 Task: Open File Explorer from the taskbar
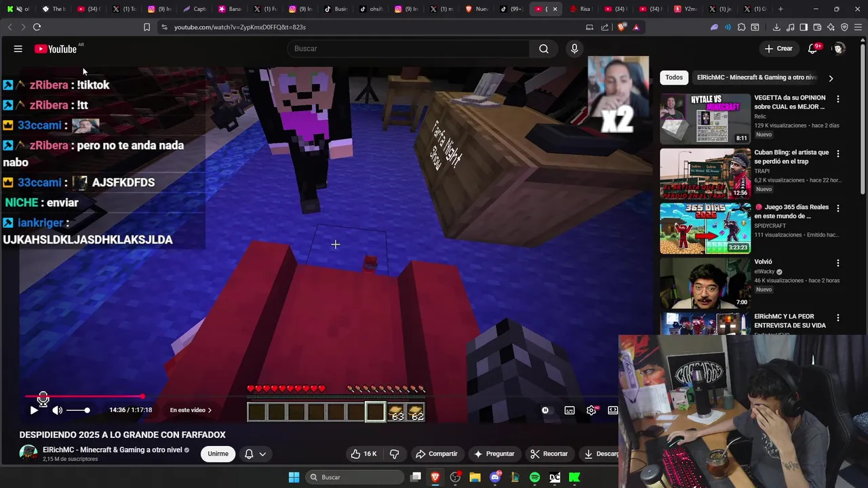[x=475, y=477]
